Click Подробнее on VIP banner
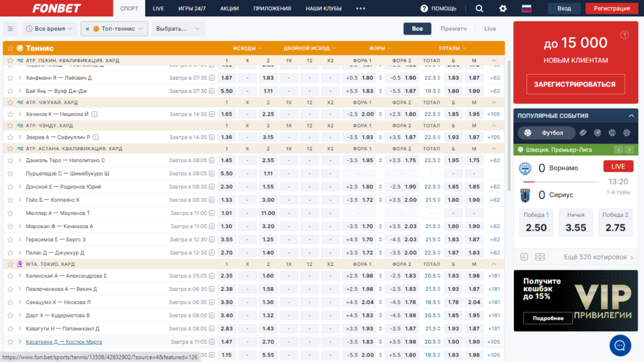The height and width of the screenshot is (362, 644). pos(548,318)
